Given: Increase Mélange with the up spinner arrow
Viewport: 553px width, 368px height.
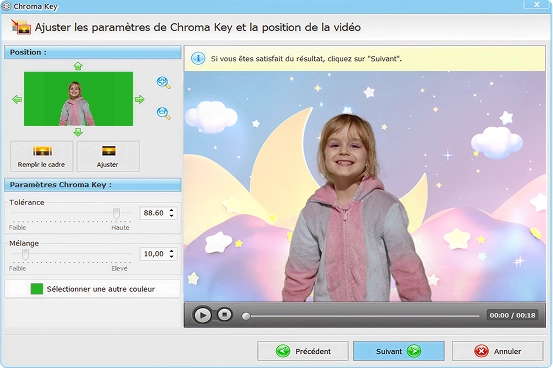Looking at the screenshot, I should (x=172, y=251).
